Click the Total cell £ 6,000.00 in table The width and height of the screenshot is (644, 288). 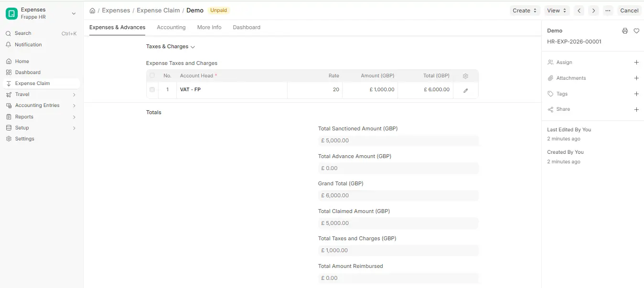pyautogui.click(x=425, y=90)
